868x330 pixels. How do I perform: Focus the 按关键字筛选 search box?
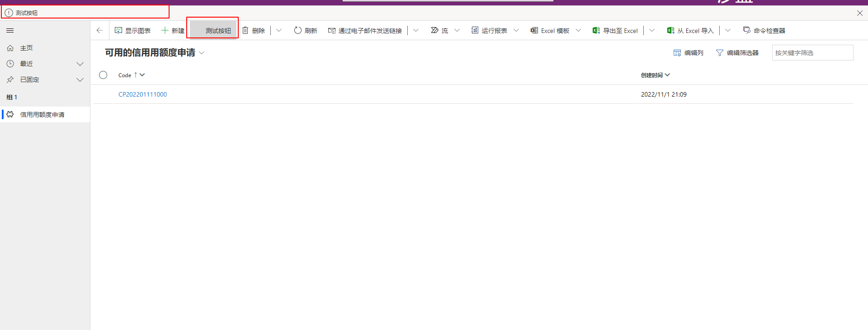point(812,53)
